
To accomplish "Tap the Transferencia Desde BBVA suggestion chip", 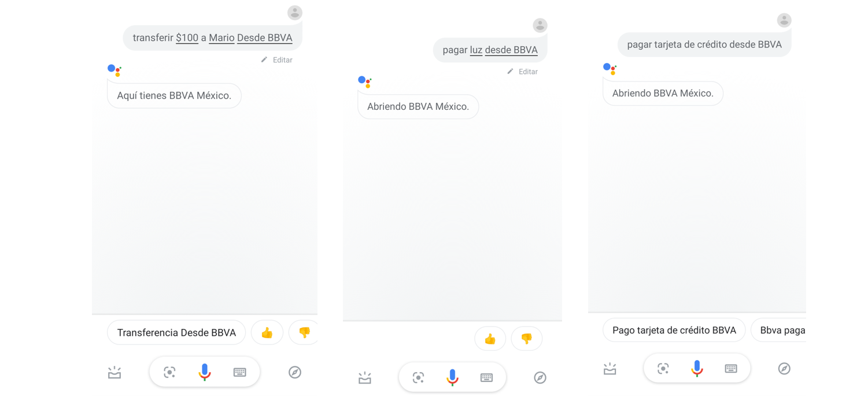I will coord(176,333).
